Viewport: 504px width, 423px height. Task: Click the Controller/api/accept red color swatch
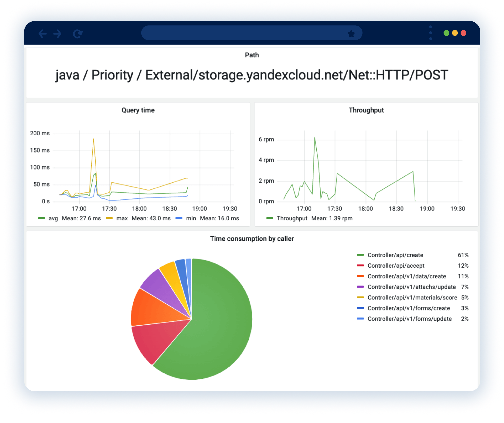[360, 265]
